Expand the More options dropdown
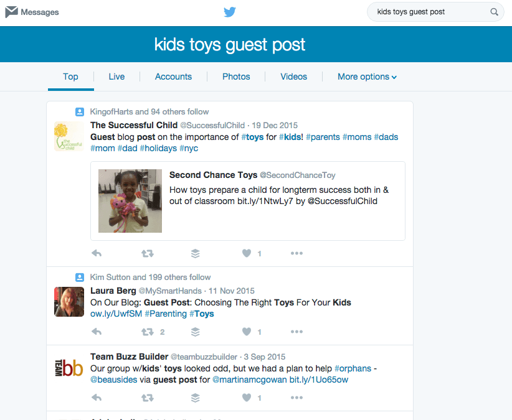 tap(367, 77)
